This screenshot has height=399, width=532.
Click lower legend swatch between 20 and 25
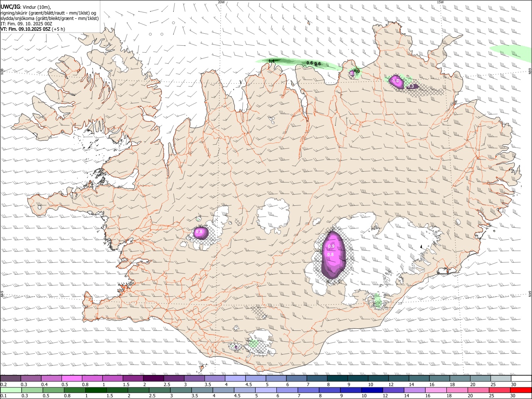point(478,390)
